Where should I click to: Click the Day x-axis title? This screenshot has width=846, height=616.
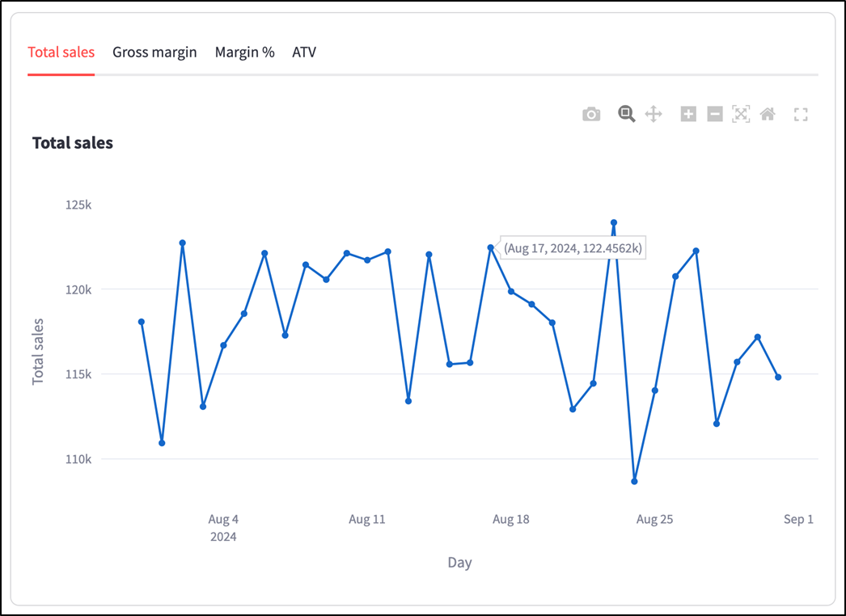click(x=459, y=563)
